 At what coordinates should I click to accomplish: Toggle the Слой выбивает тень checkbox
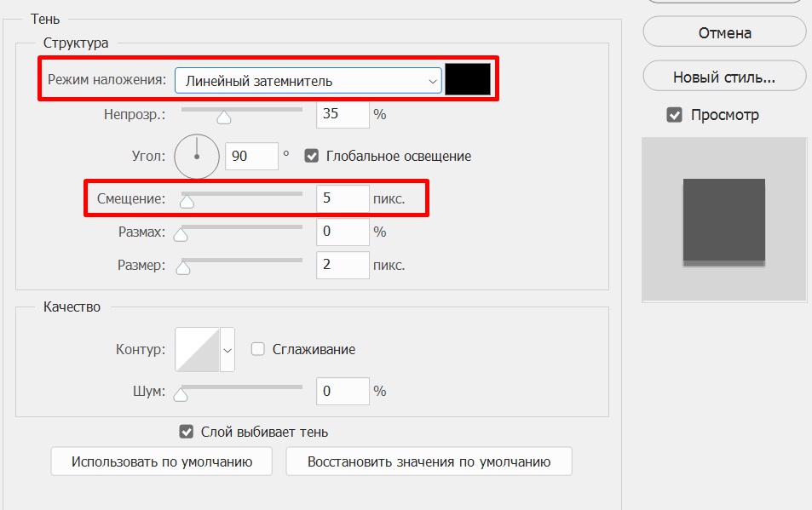(186, 432)
